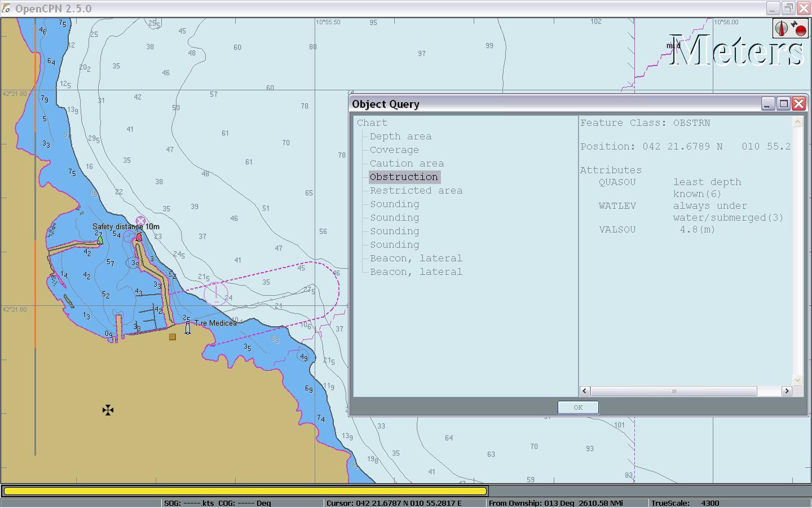Click the brown square landmark symbol
812x508 pixels.
pos(173,337)
